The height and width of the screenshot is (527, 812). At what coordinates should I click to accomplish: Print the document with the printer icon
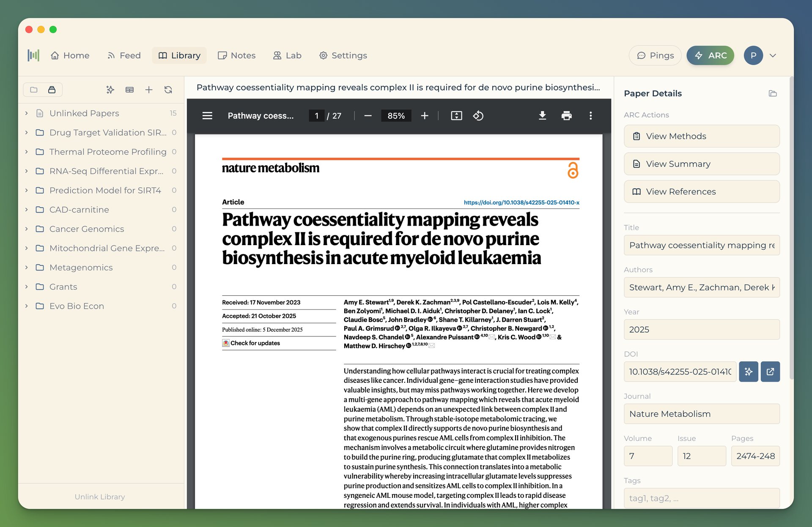pyautogui.click(x=566, y=115)
